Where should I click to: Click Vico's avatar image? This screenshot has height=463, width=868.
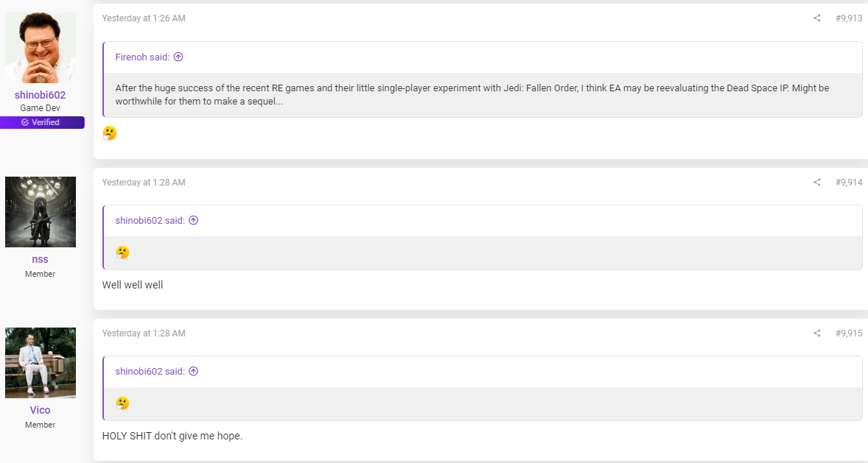pos(41,363)
